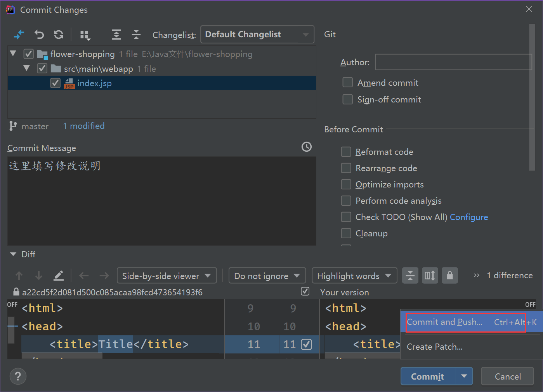The image size is (543, 392).
Task: Click the revision hash a22cd5f2d081d500... label
Action: 112,292
